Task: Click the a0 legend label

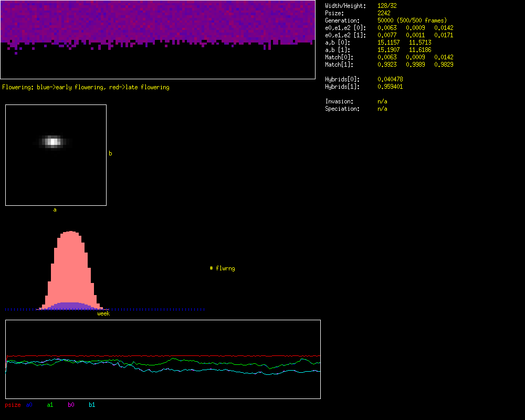Action: 29,405
